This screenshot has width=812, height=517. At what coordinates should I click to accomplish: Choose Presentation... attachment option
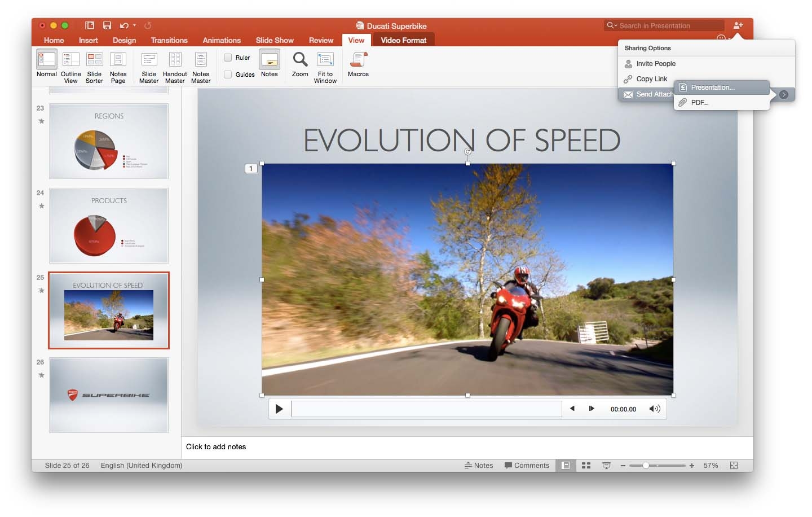[721, 87]
